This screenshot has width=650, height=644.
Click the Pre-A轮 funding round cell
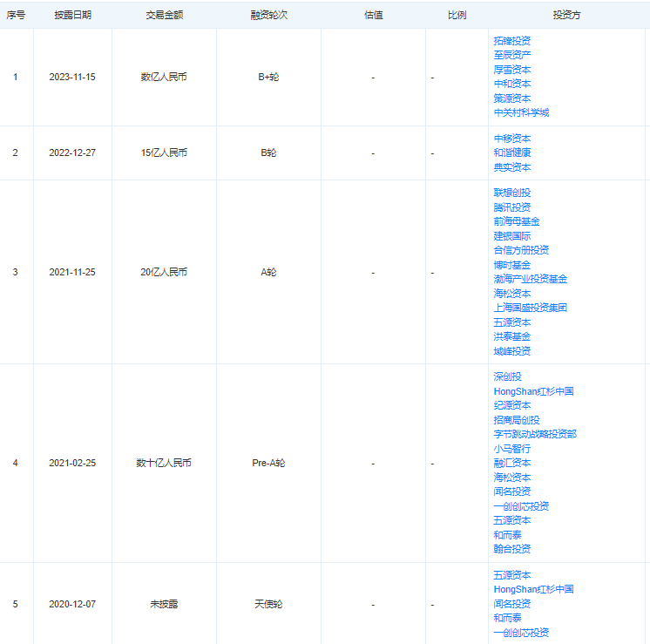(x=268, y=463)
